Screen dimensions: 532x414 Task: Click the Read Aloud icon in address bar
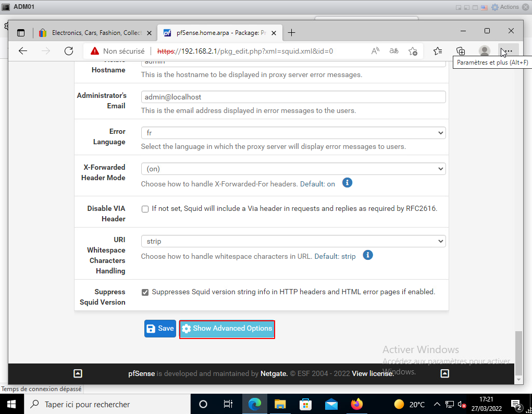(375, 51)
